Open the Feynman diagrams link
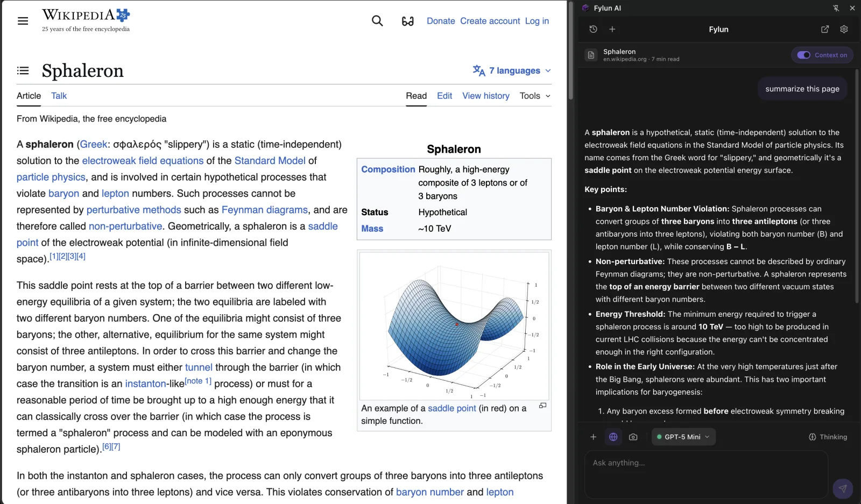861x504 pixels. [x=265, y=210]
